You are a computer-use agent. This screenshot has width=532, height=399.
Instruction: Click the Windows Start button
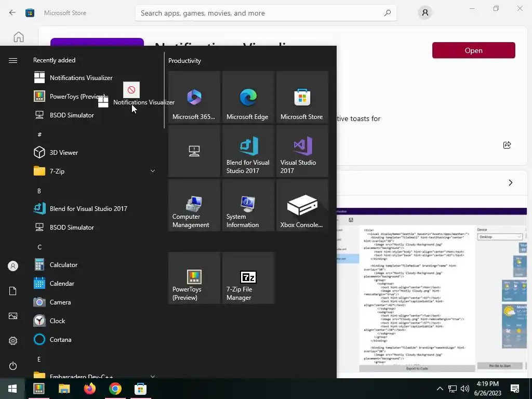12,389
